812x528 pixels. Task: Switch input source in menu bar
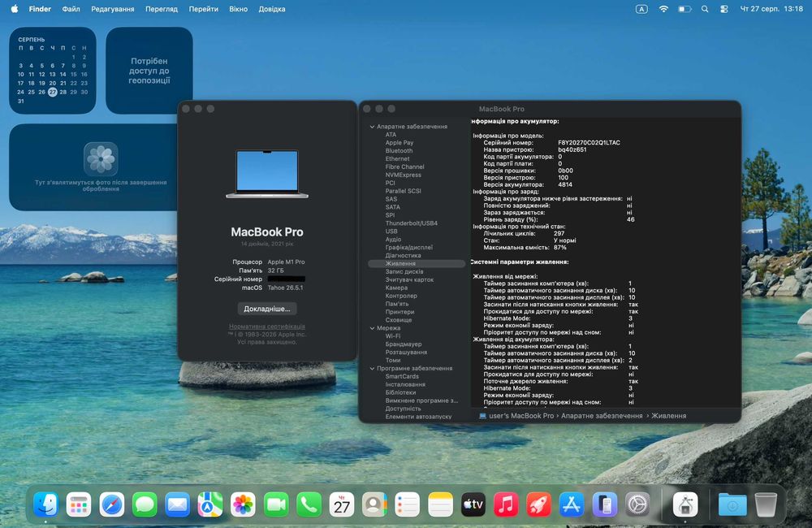[x=641, y=9]
